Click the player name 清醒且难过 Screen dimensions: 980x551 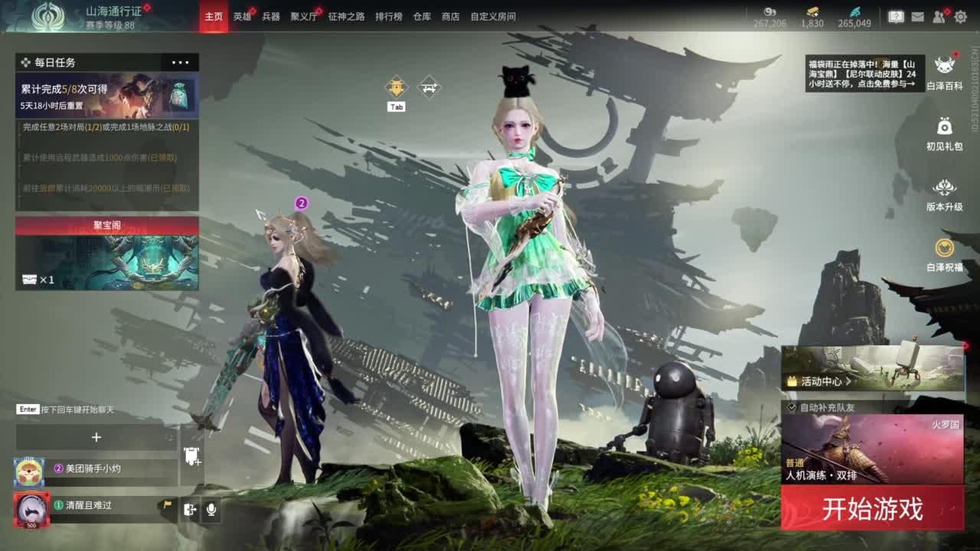pyautogui.click(x=89, y=505)
